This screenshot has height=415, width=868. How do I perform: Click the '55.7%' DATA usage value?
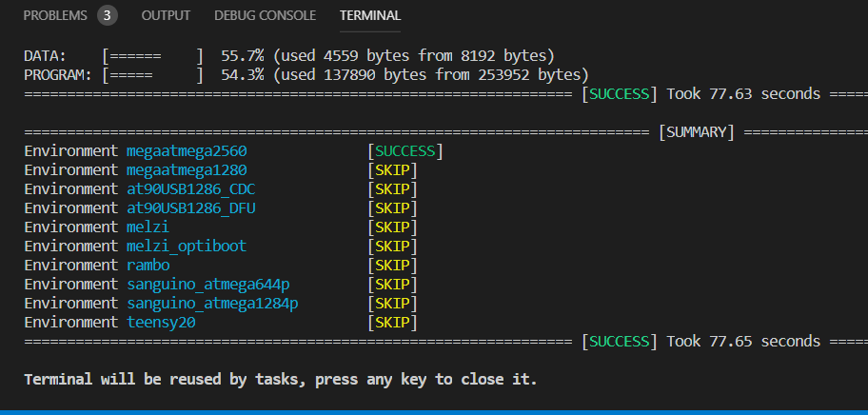coord(243,56)
